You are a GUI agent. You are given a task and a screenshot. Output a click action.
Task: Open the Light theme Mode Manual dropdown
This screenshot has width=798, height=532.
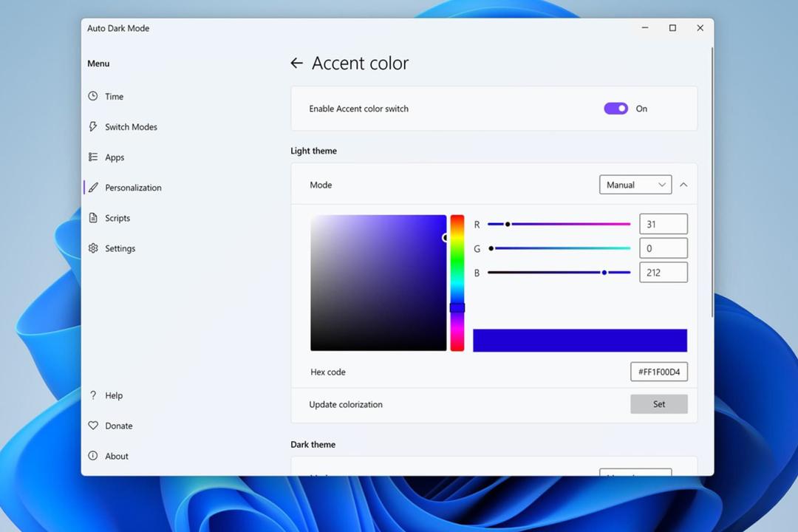pyautogui.click(x=635, y=185)
